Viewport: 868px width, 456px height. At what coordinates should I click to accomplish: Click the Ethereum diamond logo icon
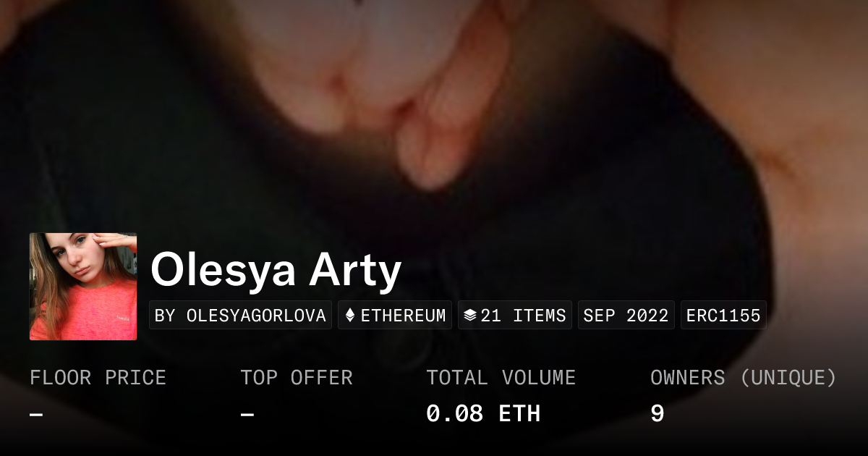350,316
